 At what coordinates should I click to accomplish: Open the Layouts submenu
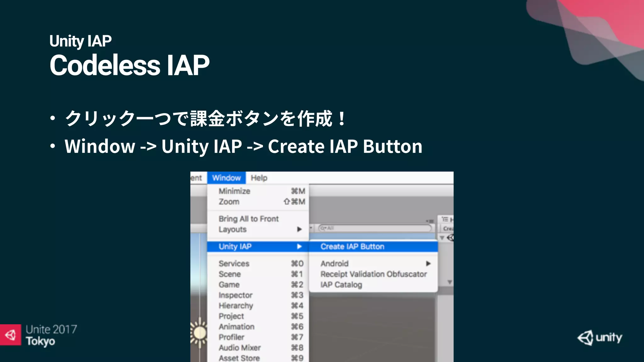tap(258, 229)
